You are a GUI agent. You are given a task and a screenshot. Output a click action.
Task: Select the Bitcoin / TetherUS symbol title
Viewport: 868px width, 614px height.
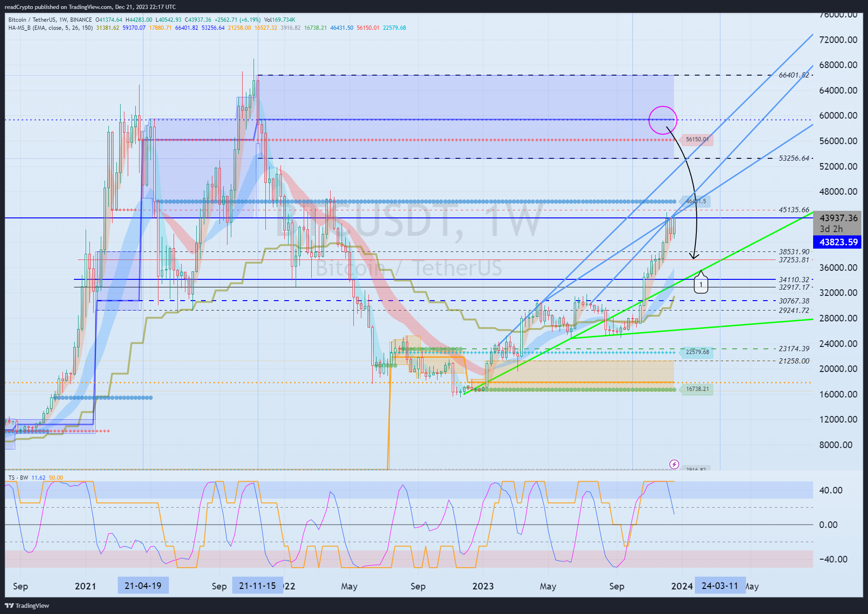32,20
